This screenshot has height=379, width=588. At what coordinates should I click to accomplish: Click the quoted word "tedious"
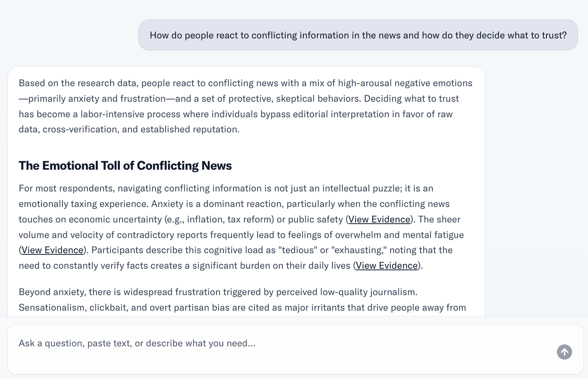pos(294,250)
